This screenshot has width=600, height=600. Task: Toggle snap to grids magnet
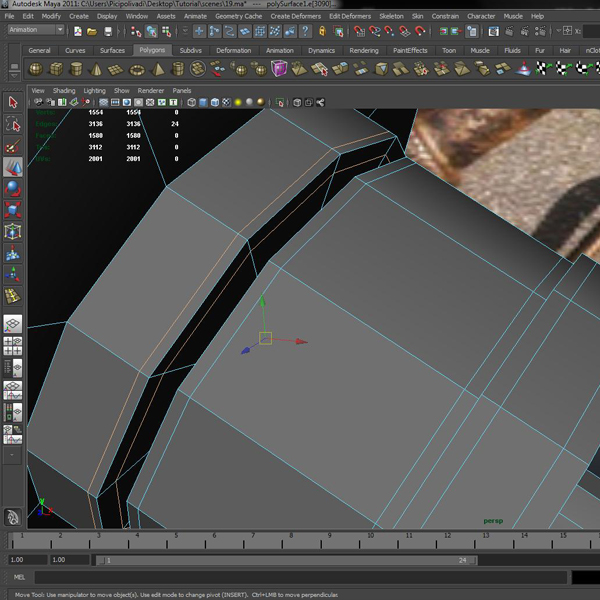point(359,31)
